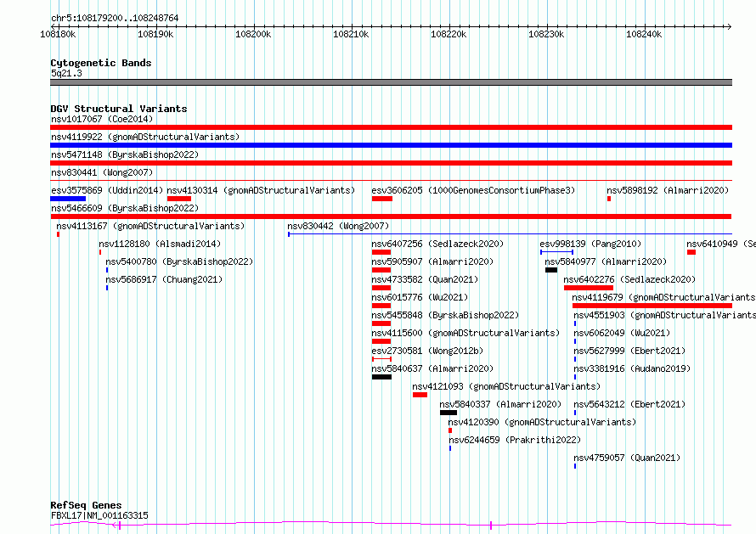
Task: Click nsv6407256 (Sedlazeck2020) label
Action: click(x=437, y=244)
